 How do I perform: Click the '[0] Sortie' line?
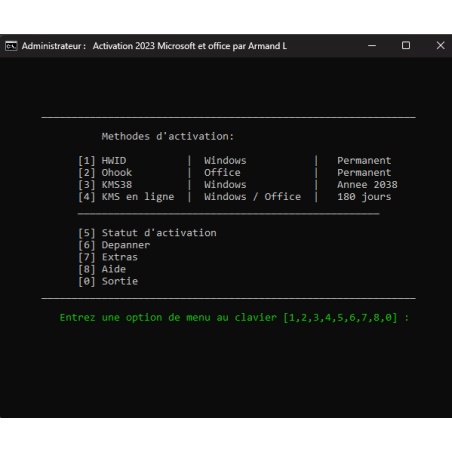tap(108, 281)
